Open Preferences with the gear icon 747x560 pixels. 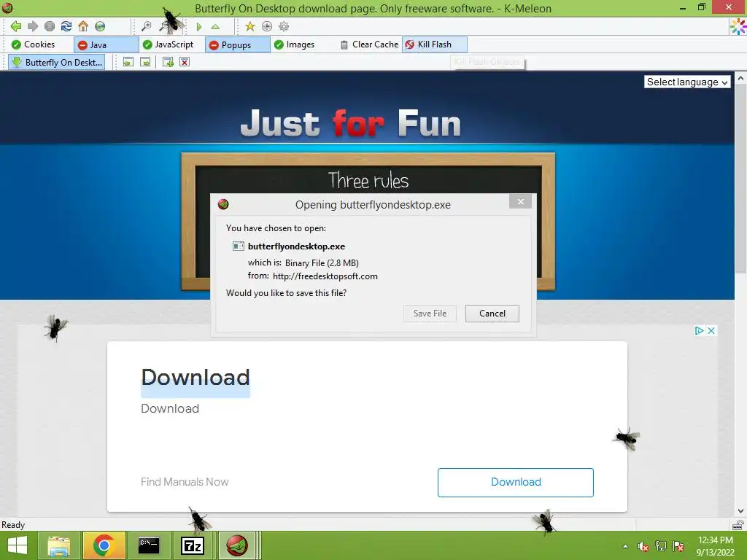[x=284, y=26]
